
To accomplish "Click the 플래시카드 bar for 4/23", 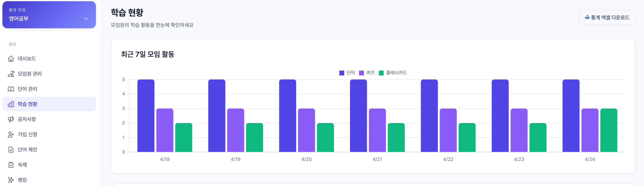I will point(538,137).
